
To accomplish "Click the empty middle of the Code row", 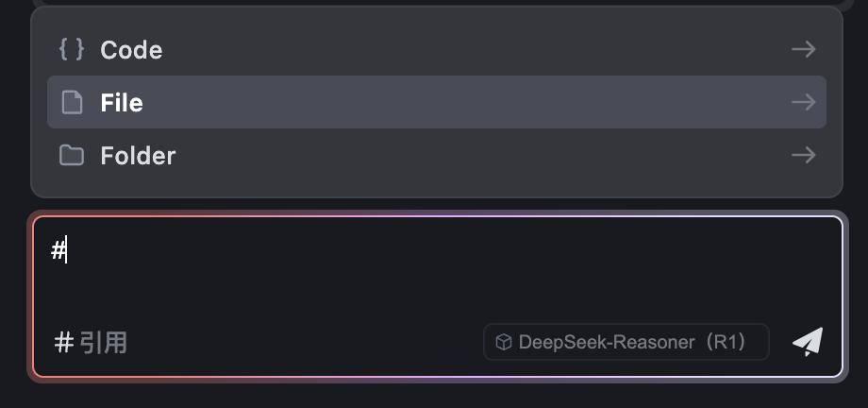I will click(x=472, y=49).
